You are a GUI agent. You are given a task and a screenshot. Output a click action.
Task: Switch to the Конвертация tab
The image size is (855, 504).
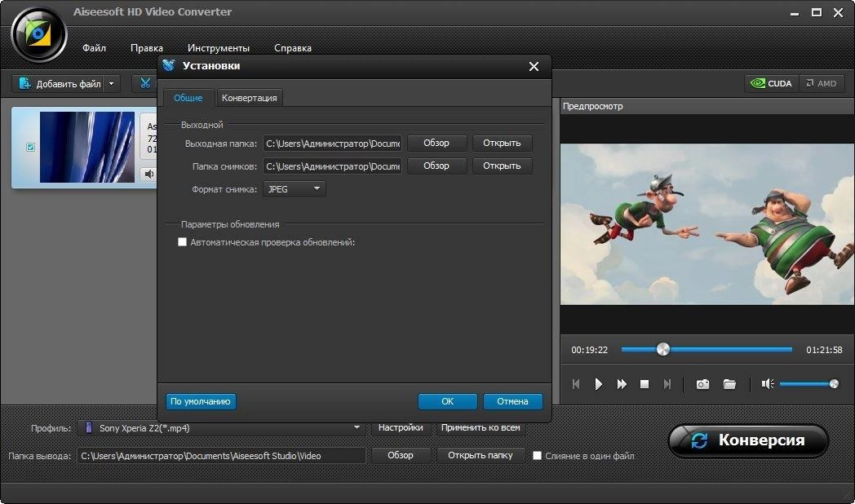click(x=249, y=98)
